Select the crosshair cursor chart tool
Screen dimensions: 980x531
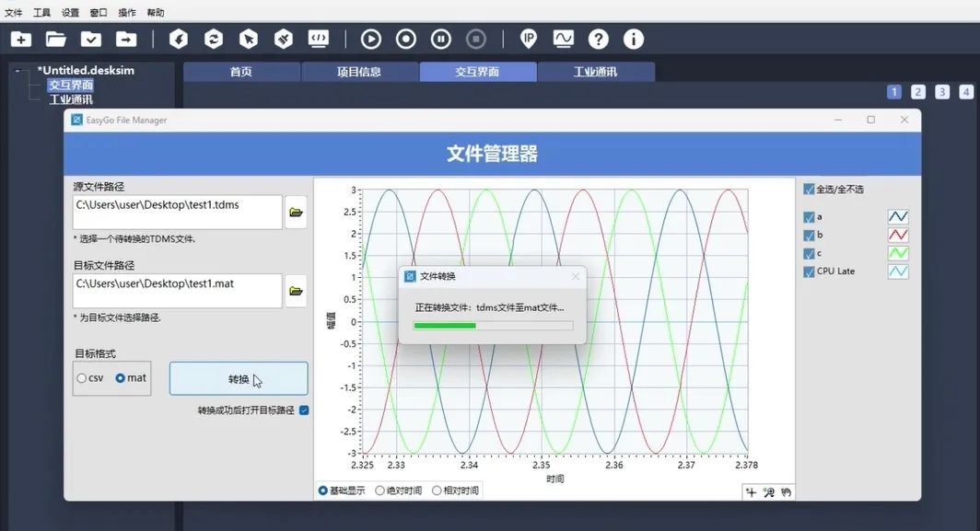coord(752,492)
